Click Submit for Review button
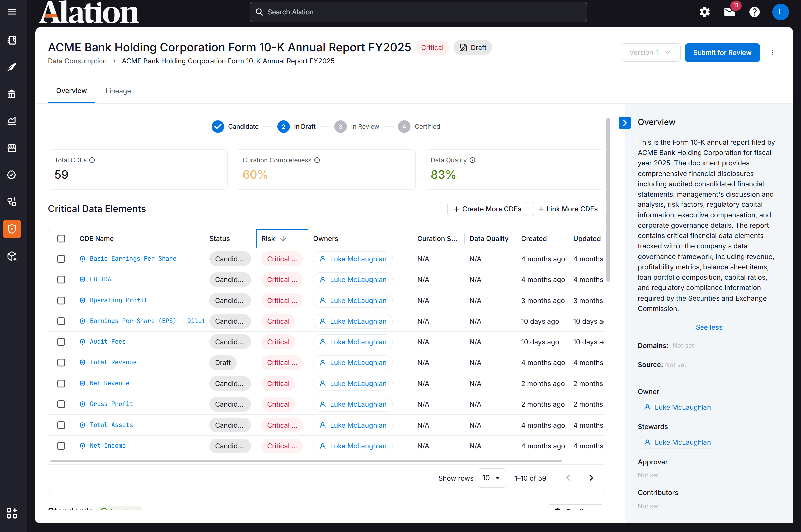Image resolution: width=801 pixels, height=532 pixels. pos(722,52)
